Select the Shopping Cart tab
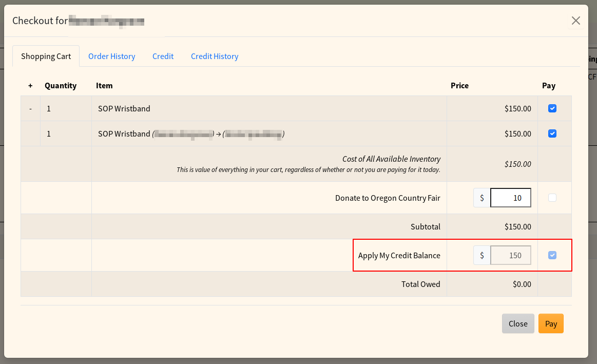597x364 pixels. 46,56
